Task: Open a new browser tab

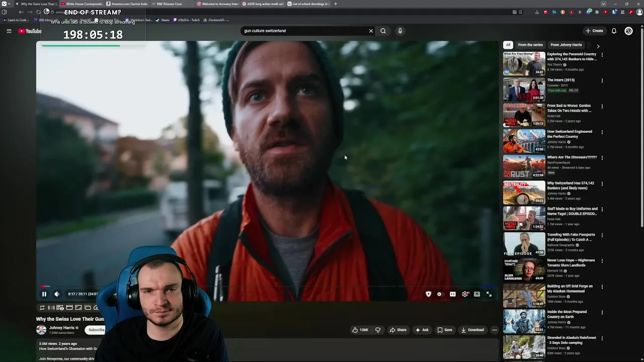Action: (336, 4)
